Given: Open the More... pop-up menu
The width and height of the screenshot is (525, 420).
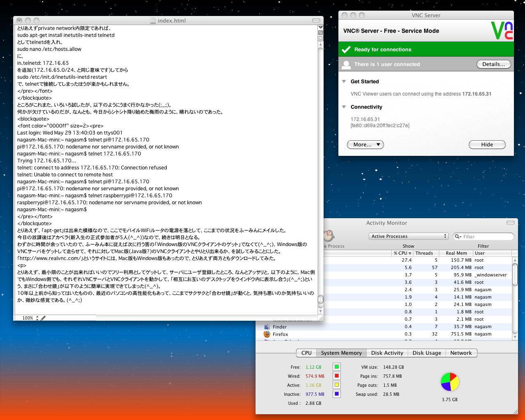Looking at the screenshot, I should tap(365, 145).
